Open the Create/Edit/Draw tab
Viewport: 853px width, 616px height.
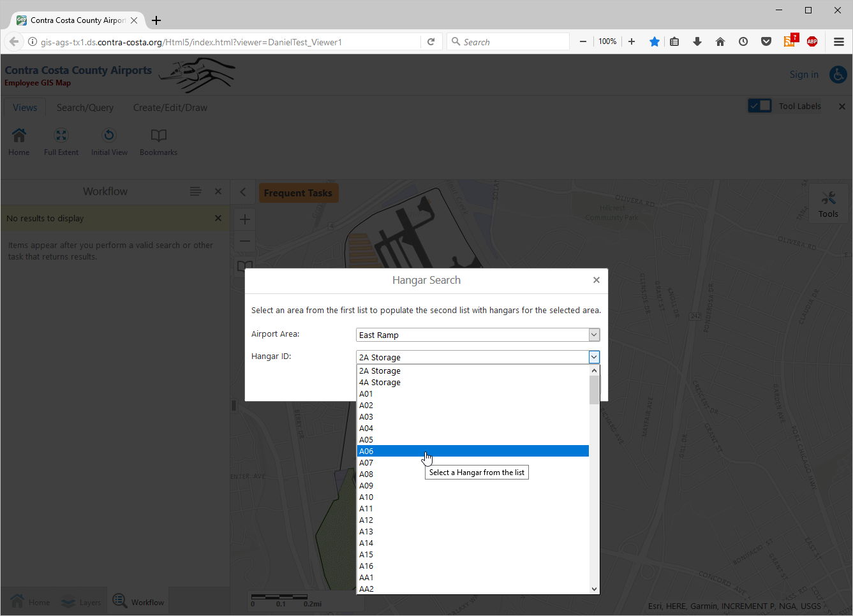tap(170, 108)
